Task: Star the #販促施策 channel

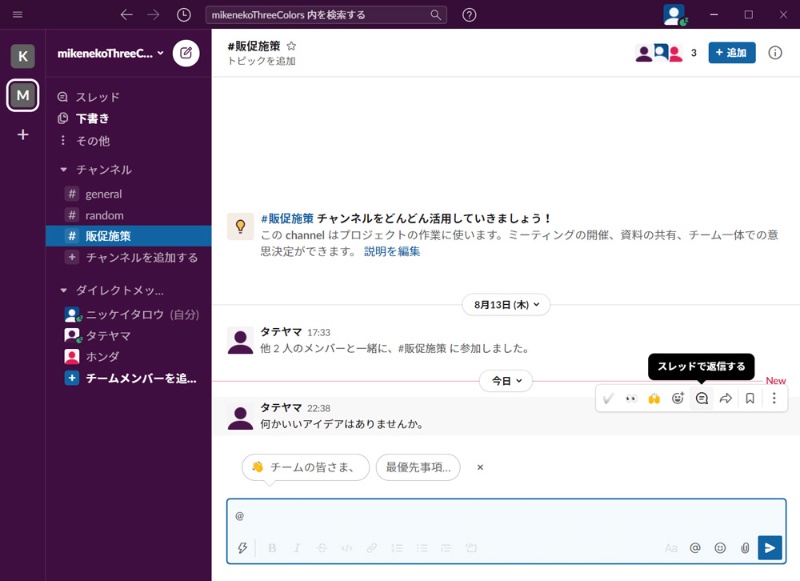Action: [x=291, y=46]
